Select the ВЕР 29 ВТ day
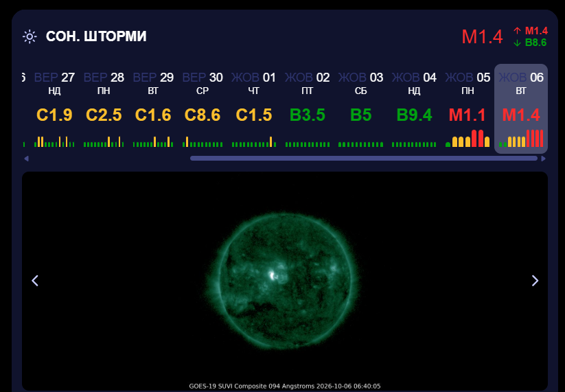The width and height of the screenshot is (565, 392). pyautogui.click(x=153, y=108)
